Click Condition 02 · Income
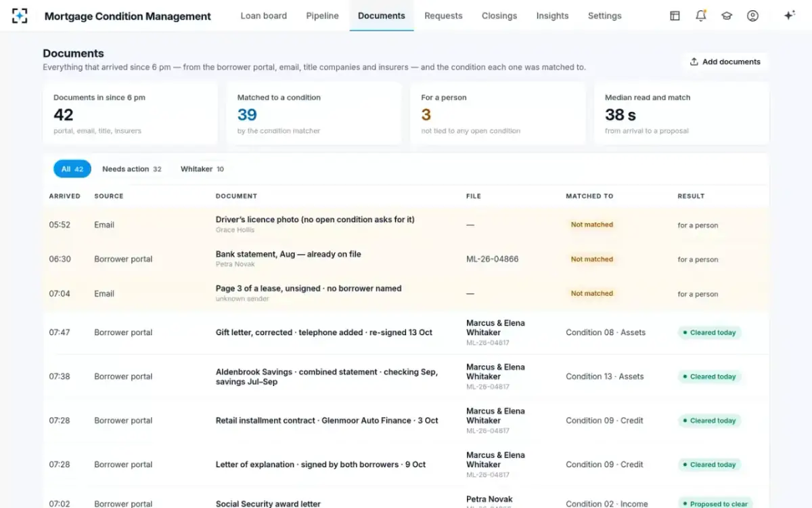 pyautogui.click(x=606, y=504)
